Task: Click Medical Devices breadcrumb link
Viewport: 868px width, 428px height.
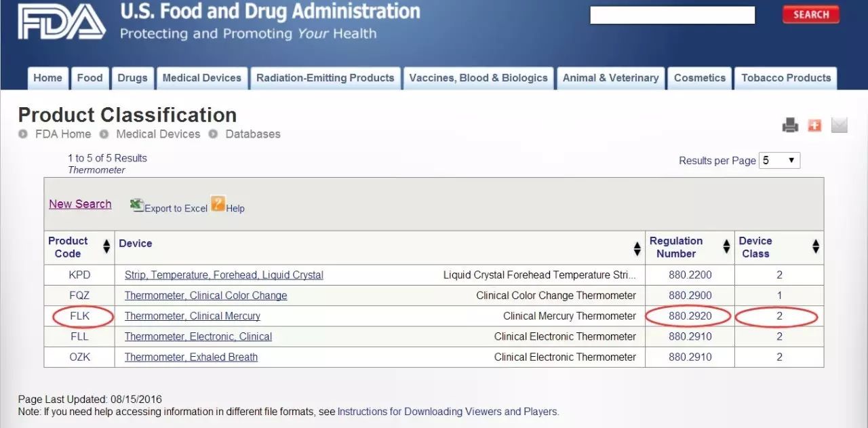Action: tap(158, 134)
